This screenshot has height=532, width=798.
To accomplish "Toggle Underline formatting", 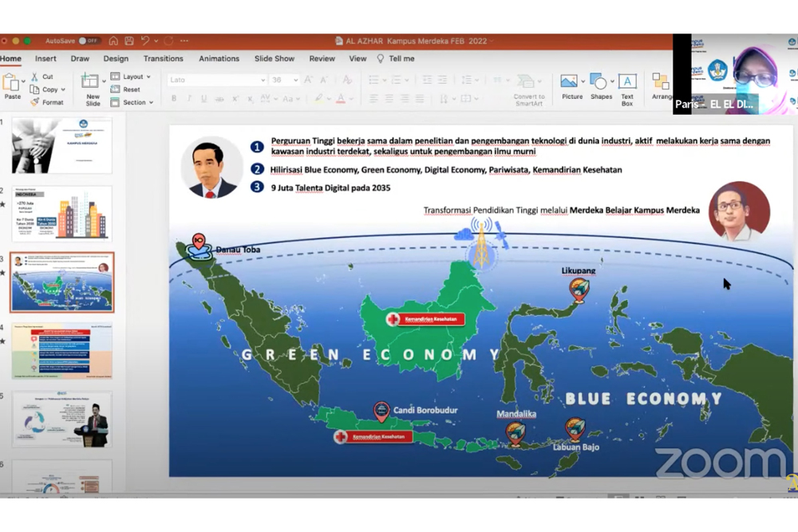I will tap(203, 99).
